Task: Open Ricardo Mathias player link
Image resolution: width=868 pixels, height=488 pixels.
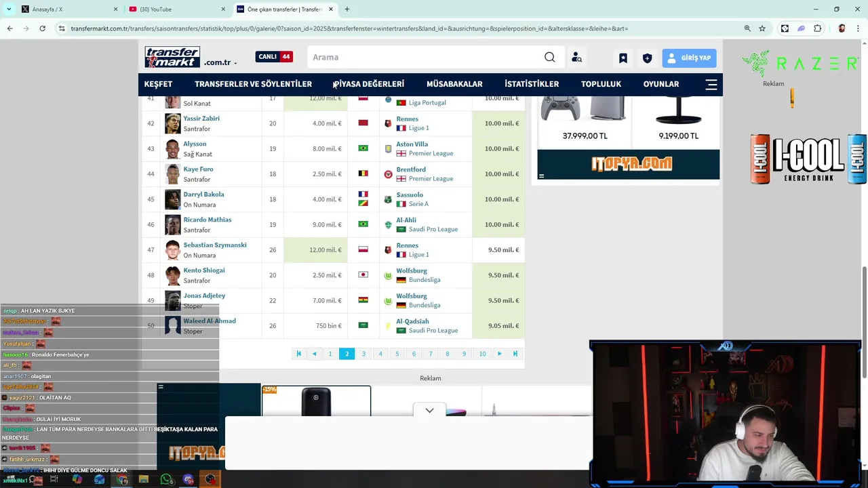Action: tap(208, 220)
